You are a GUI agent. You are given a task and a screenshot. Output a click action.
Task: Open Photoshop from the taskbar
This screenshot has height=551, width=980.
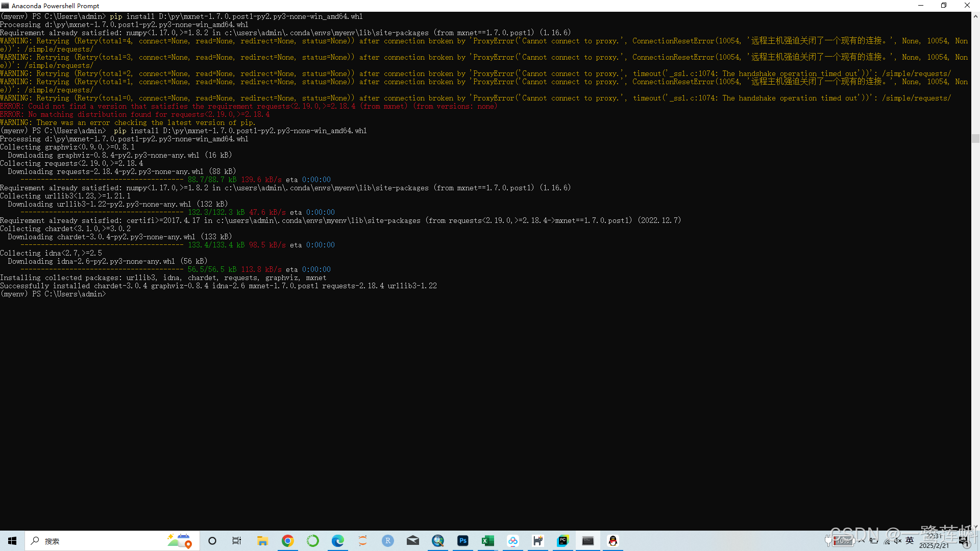[462, 541]
